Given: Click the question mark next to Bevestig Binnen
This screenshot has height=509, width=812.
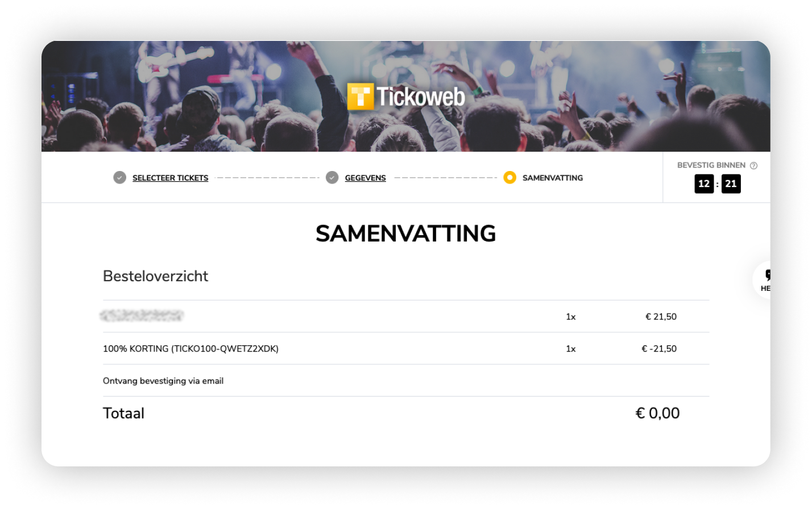Looking at the screenshot, I should point(753,166).
